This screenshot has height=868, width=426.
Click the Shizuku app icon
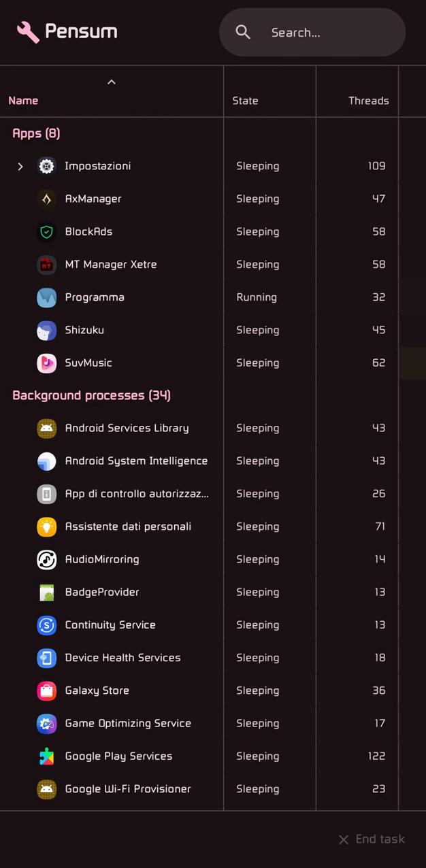coord(46,331)
